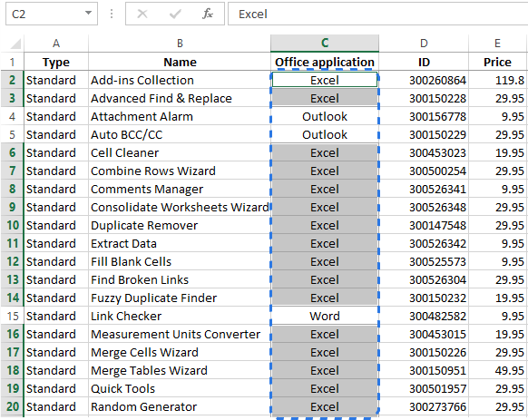The width and height of the screenshot is (528, 420).
Task: Click the Find Broken Links cell
Action: pos(180,279)
